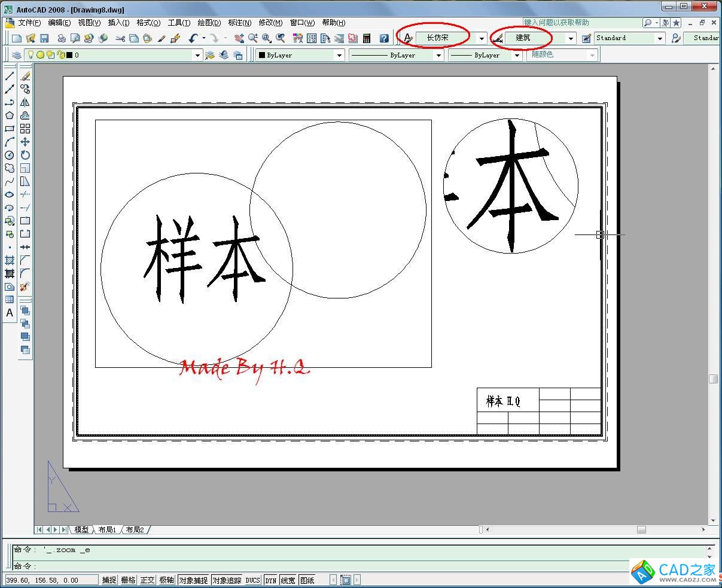Toggle 对象捕捉 object snap button

(193, 580)
